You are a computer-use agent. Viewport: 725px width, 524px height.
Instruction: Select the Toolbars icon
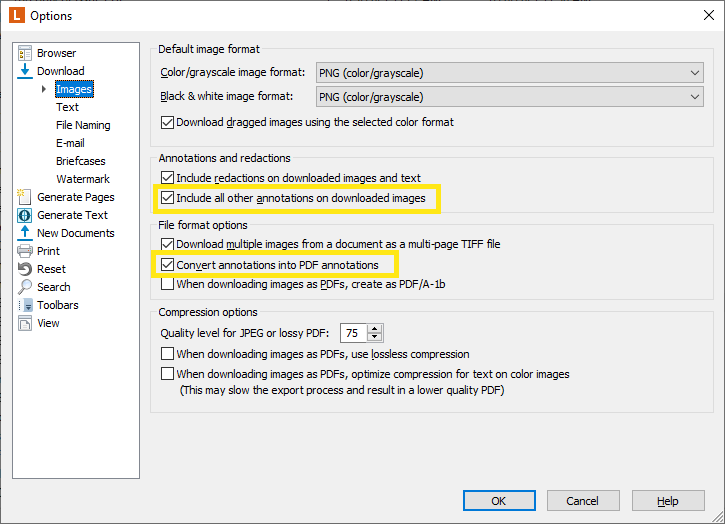tap(25, 305)
